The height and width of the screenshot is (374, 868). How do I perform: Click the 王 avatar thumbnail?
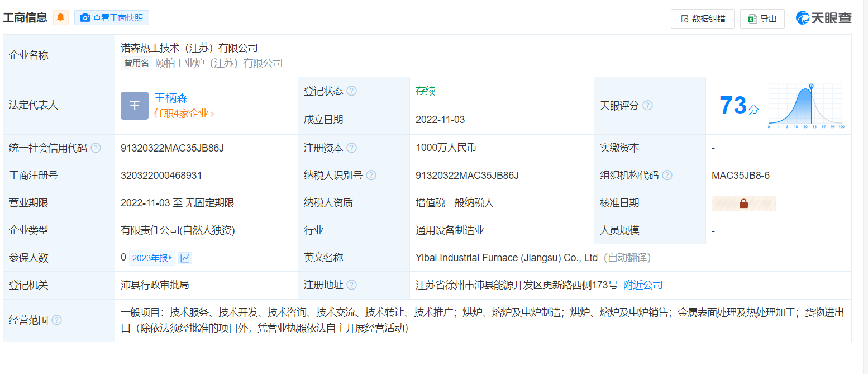pos(135,106)
